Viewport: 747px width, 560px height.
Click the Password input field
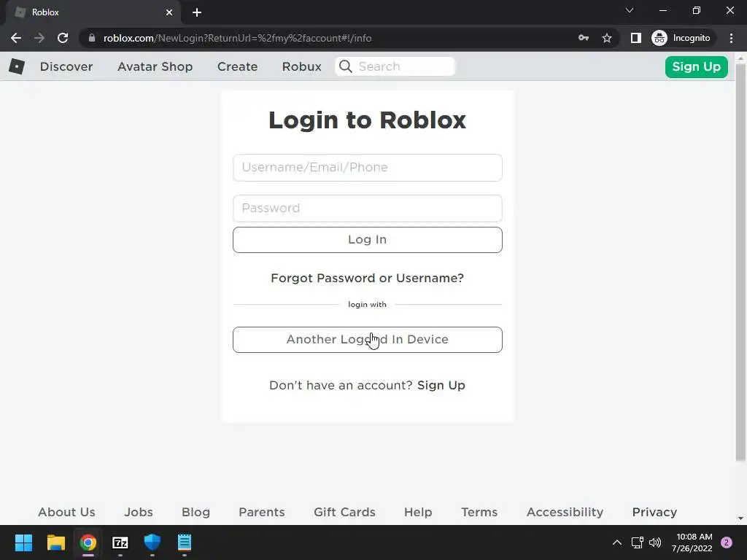(368, 208)
